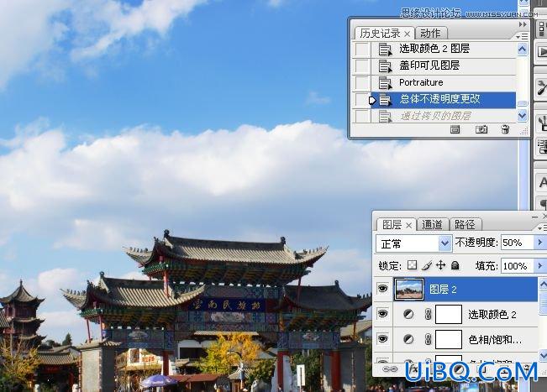
Task: Set history brush source for 总体不透明度更改
Action: click(x=361, y=100)
